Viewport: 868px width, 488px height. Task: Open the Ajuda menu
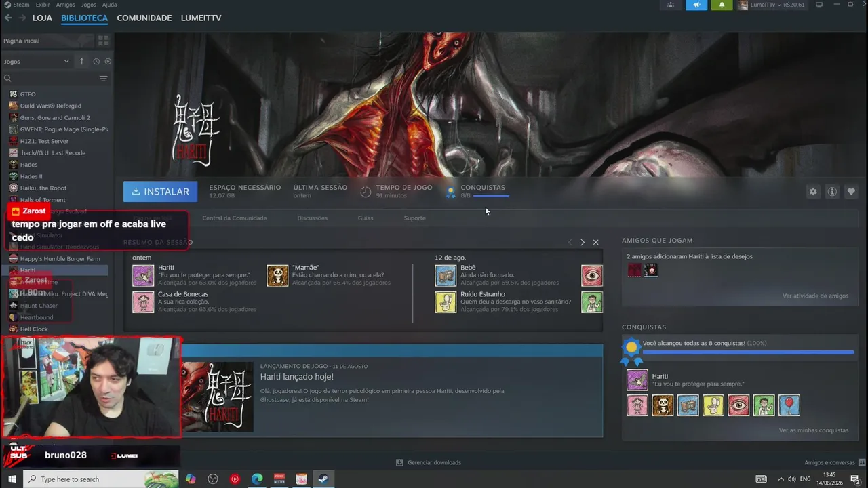pos(109,5)
